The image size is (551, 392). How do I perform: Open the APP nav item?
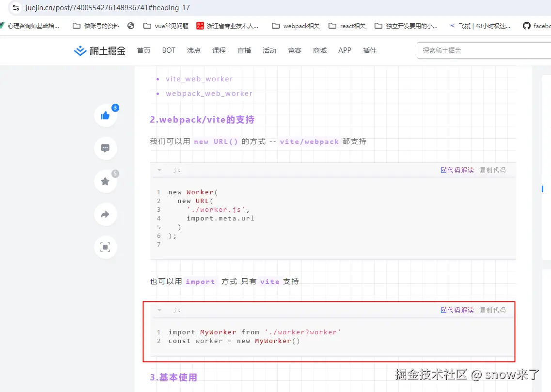[345, 50]
